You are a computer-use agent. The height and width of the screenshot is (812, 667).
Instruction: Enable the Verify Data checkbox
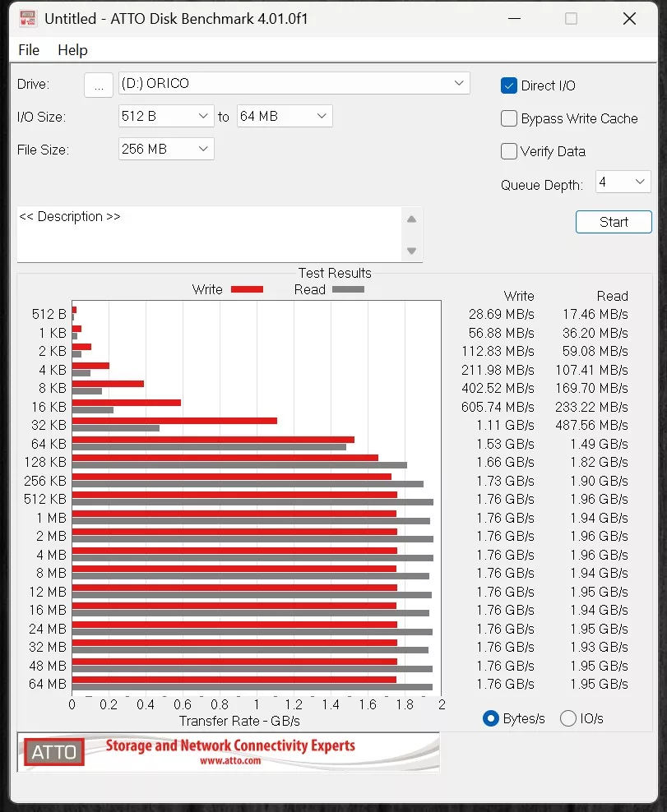click(x=509, y=151)
